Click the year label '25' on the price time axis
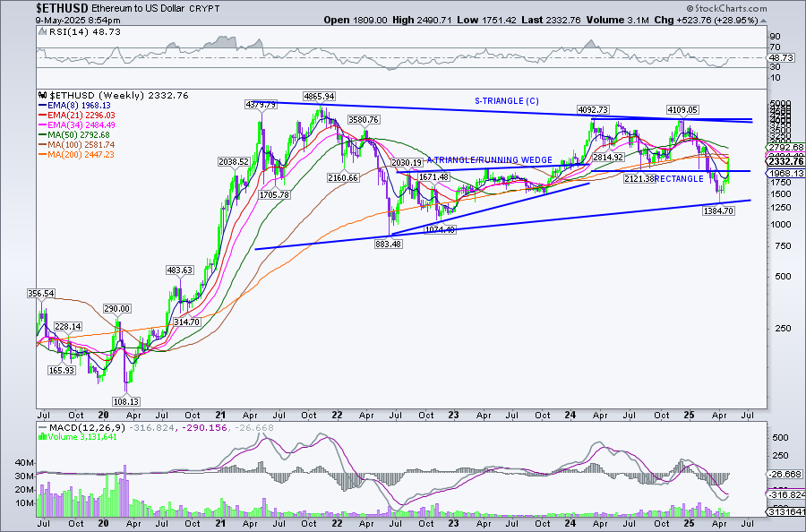 click(x=689, y=416)
